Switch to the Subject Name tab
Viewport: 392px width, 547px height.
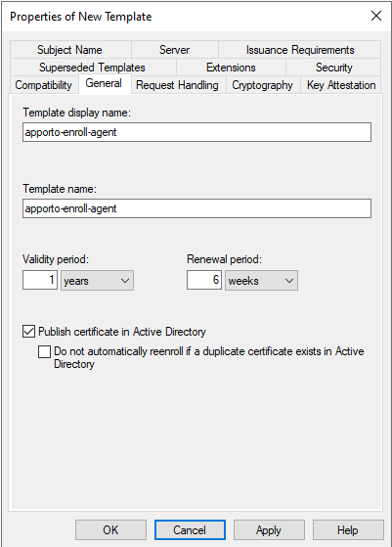pos(70,50)
